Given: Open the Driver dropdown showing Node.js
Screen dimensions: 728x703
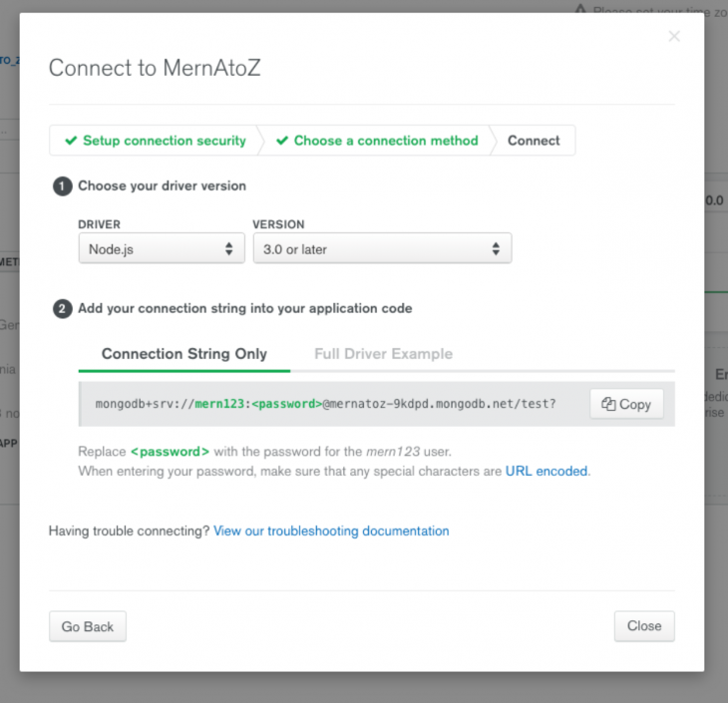Looking at the screenshot, I should click(161, 249).
